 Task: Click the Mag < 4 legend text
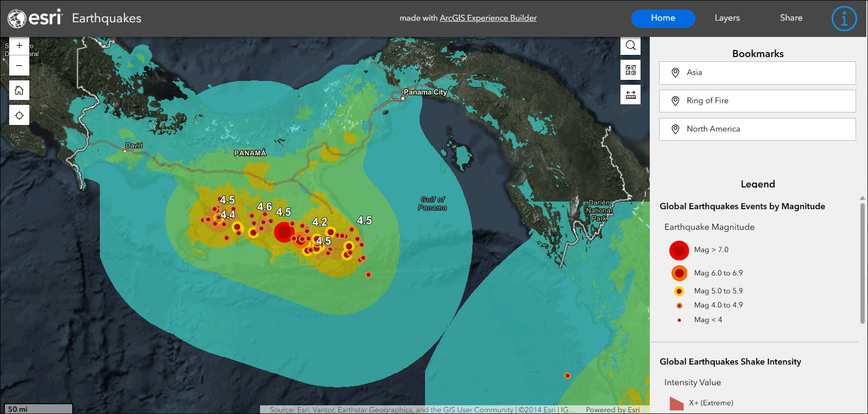point(708,320)
